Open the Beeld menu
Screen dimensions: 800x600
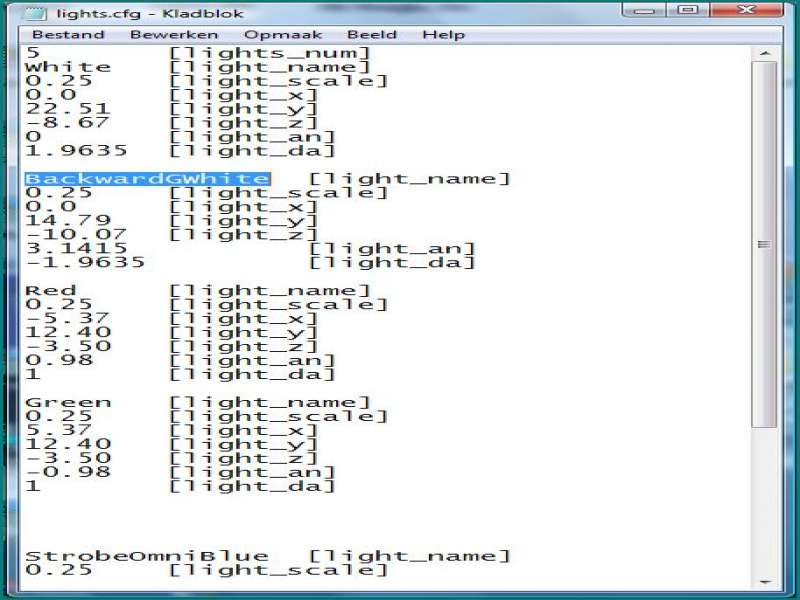click(x=371, y=35)
